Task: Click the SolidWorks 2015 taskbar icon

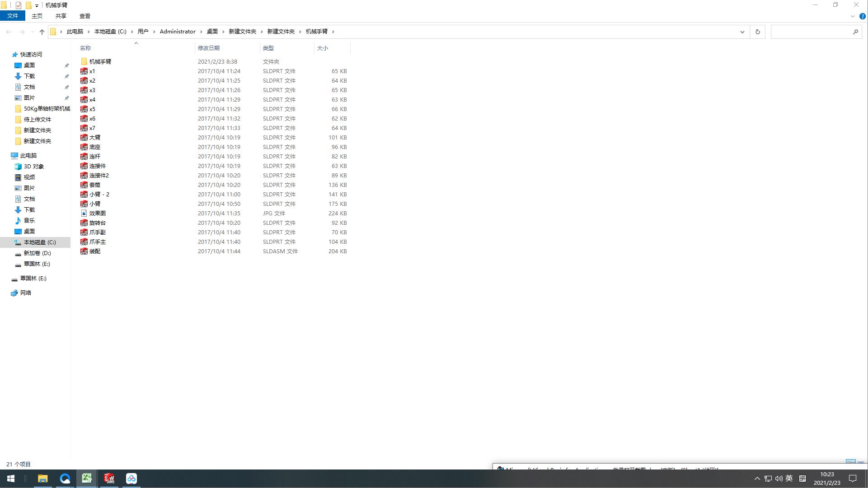Action: (109, 479)
